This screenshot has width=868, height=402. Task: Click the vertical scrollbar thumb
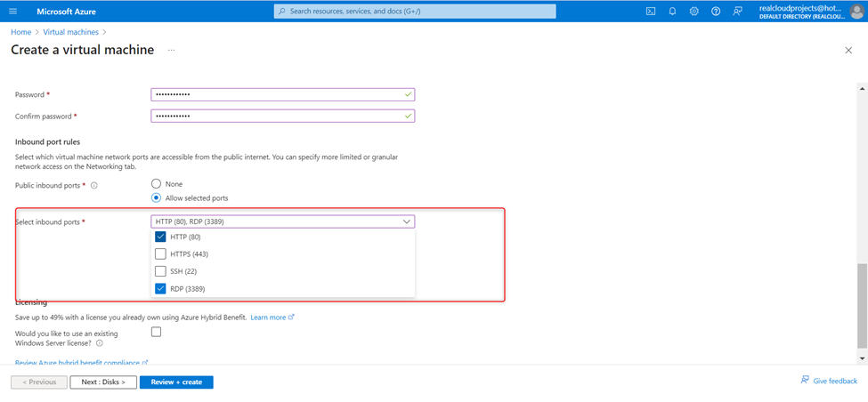click(x=862, y=305)
